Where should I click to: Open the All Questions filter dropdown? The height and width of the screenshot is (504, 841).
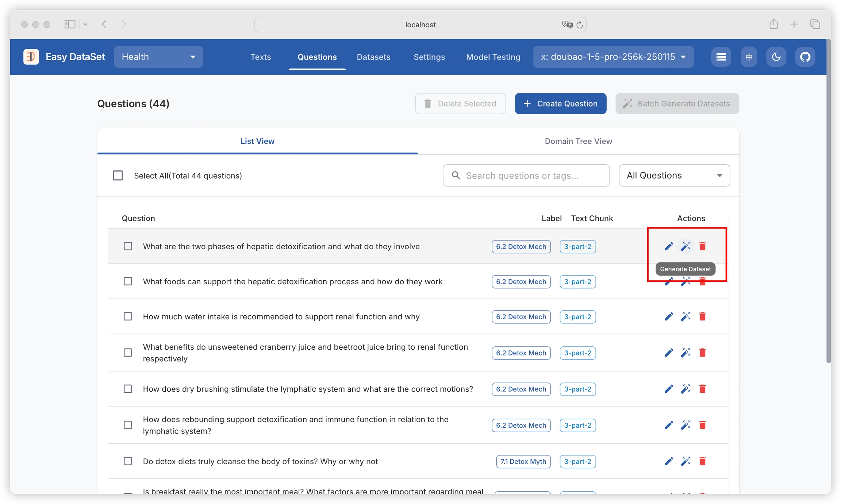click(674, 176)
